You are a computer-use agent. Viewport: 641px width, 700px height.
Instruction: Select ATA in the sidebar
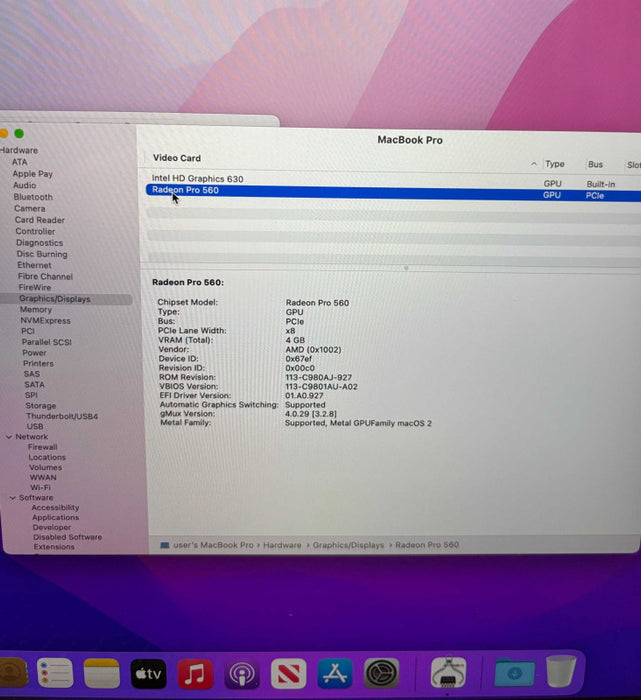(x=20, y=162)
